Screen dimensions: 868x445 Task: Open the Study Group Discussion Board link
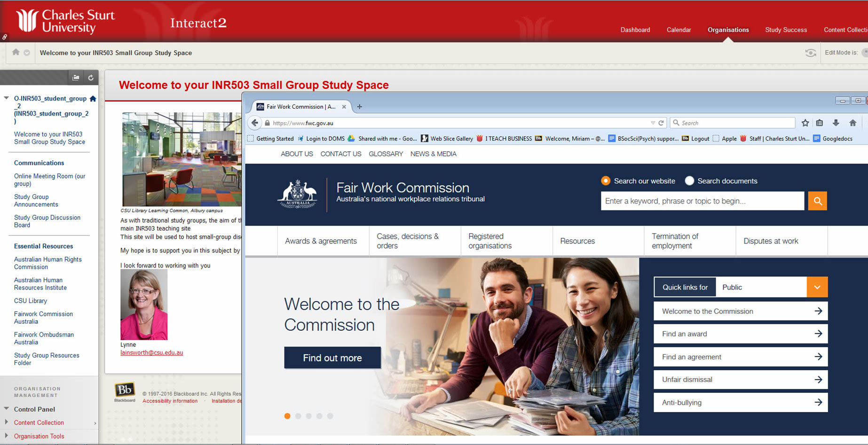[47, 221]
